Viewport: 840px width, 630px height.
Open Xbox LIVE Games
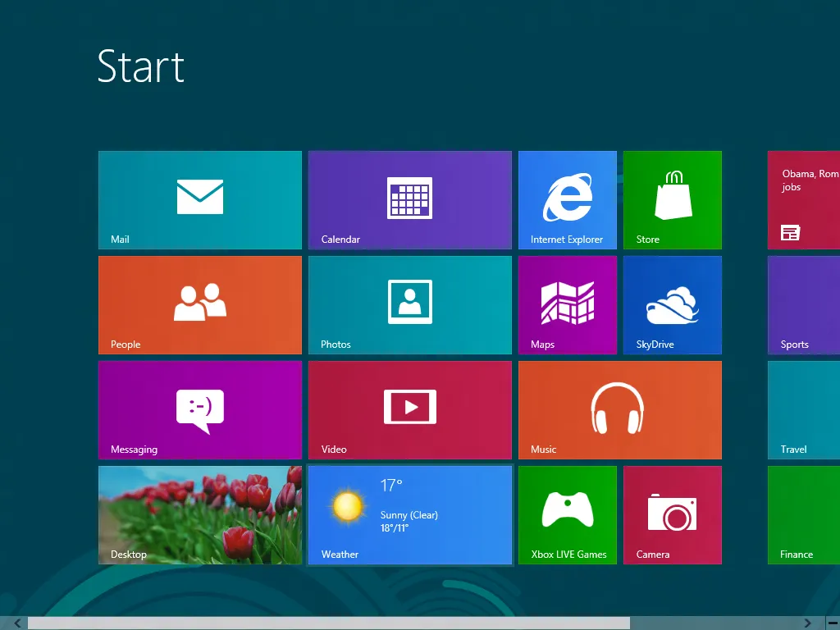567,514
